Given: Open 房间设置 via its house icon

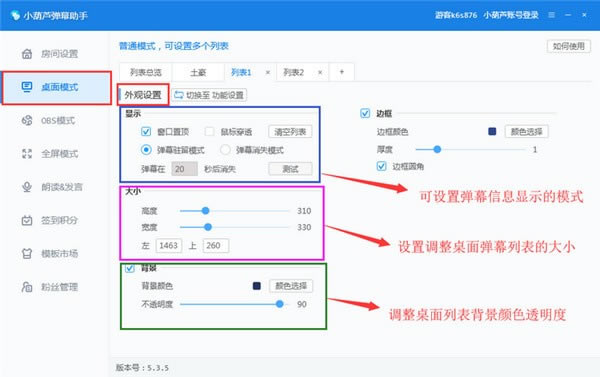Looking at the screenshot, I should [x=27, y=54].
